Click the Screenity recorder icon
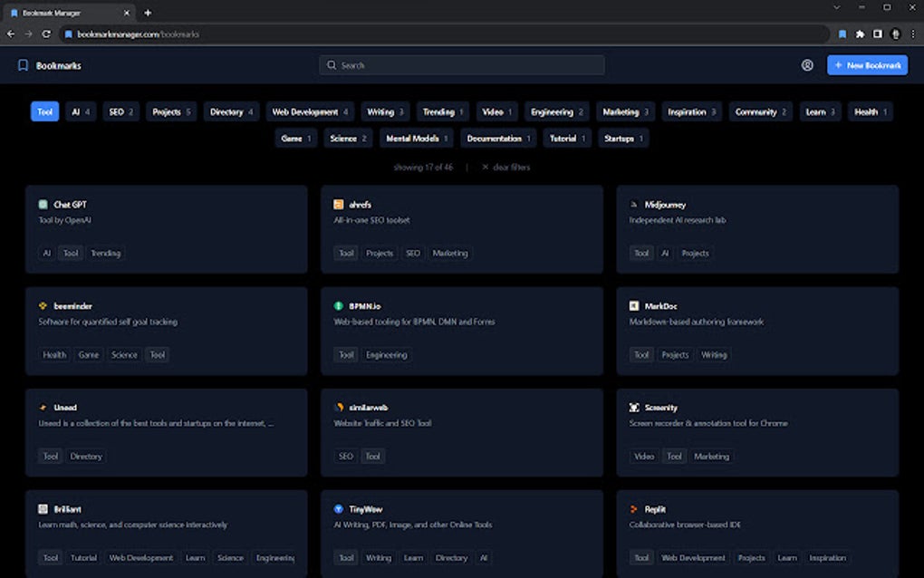Viewport: 924px width, 578px height. pos(632,407)
